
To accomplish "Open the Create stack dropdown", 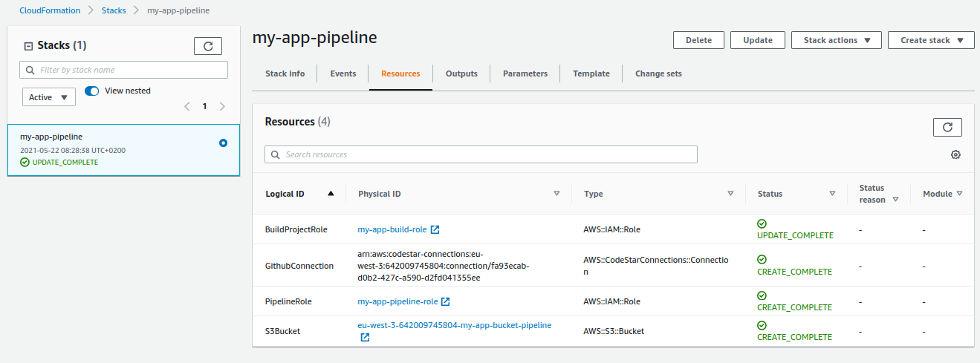I will (x=930, y=40).
